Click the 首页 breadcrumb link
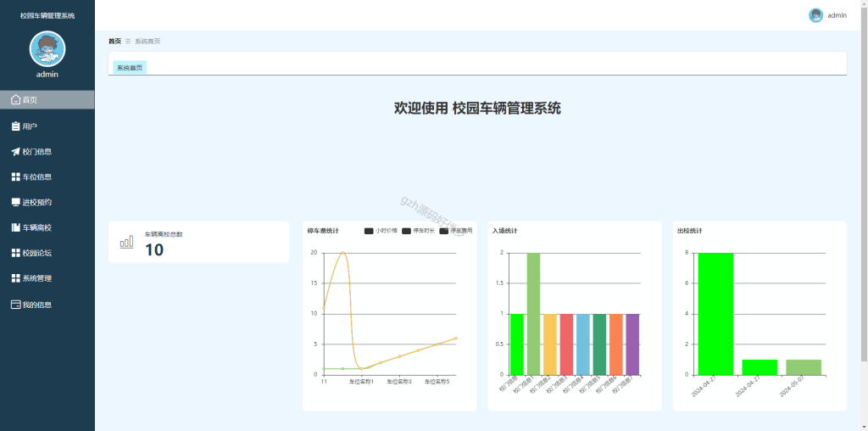Screen dimensions: 868x431 tap(114, 42)
